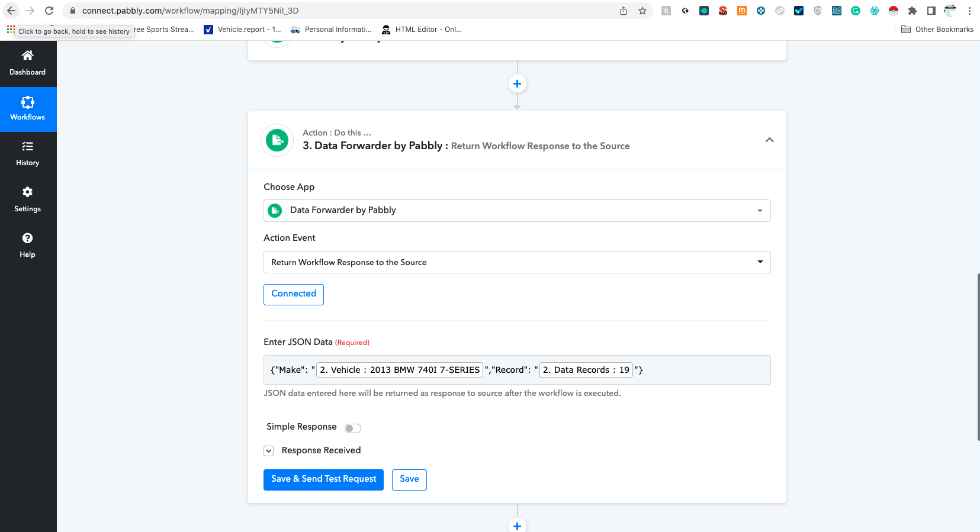980x532 pixels.
Task: Open the blue checkmark extension
Action: coord(799,11)
